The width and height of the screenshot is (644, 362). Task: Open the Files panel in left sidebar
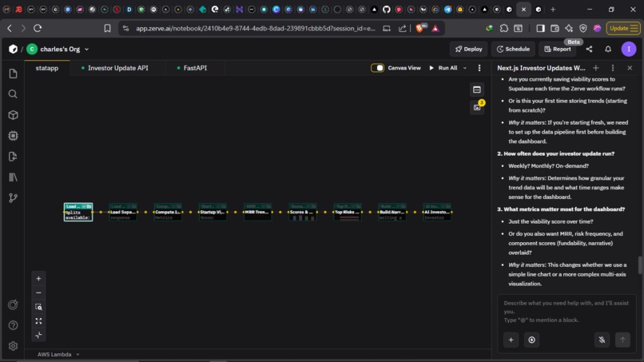click(13, 74)
